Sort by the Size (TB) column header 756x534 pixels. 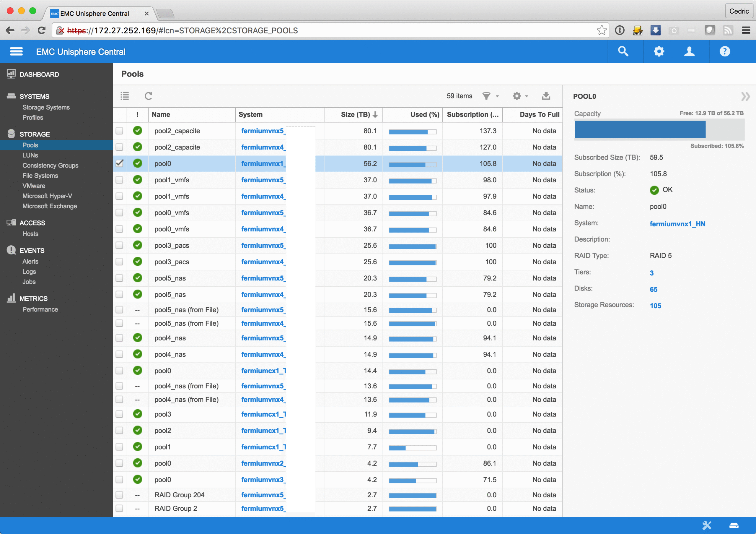[353, 115]
